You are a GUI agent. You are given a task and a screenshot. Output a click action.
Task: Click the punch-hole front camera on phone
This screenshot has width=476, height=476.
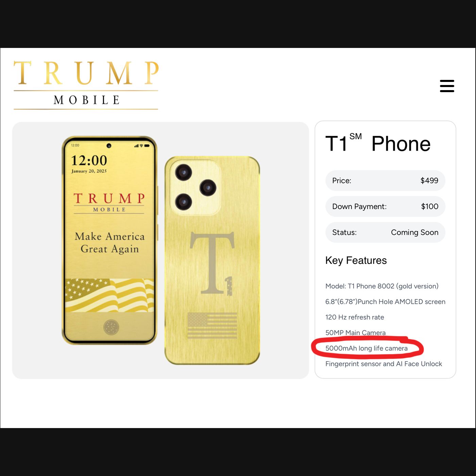(x=109, y=146)
